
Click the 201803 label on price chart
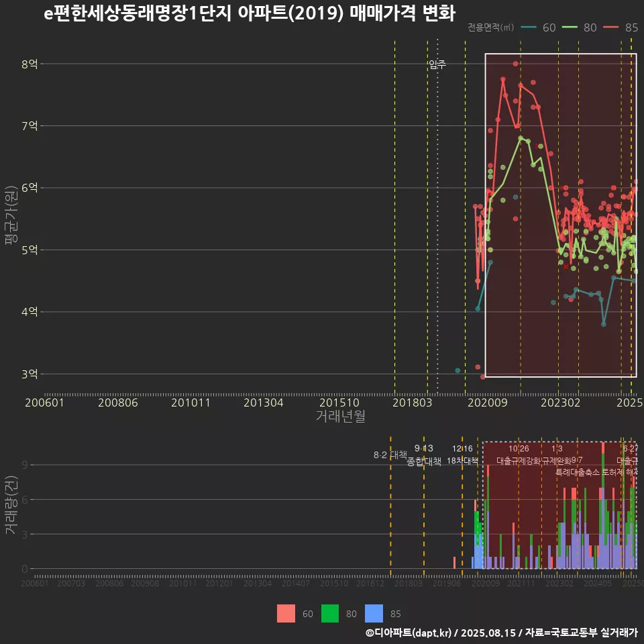click(x=413, y=402)
